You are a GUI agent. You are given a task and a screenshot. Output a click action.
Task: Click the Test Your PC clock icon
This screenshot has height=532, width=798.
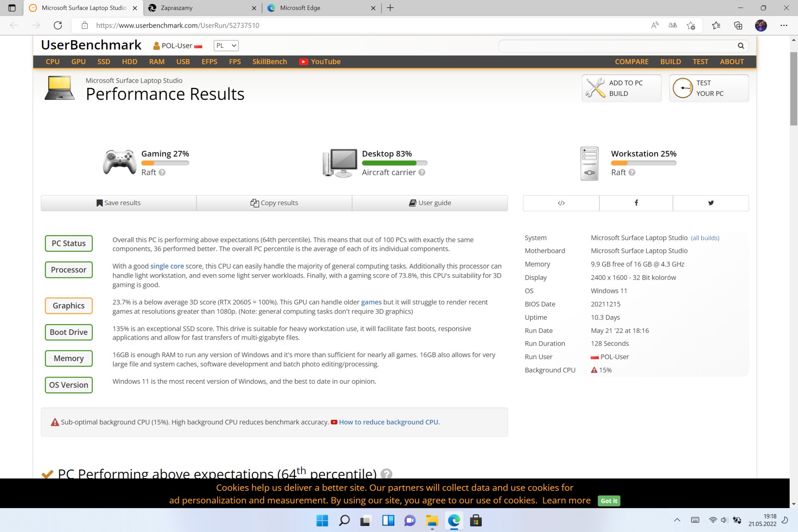tap(683, 88)
